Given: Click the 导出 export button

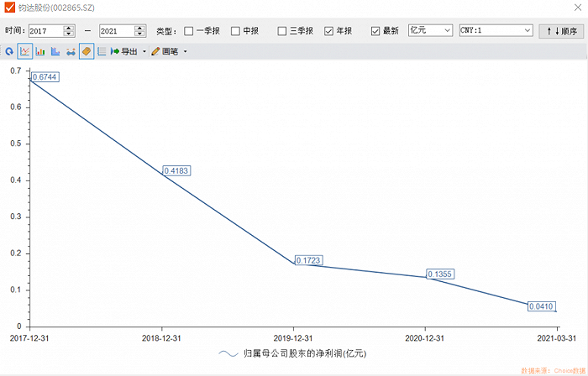Looking at the screenshot, I should coord(124,51).
